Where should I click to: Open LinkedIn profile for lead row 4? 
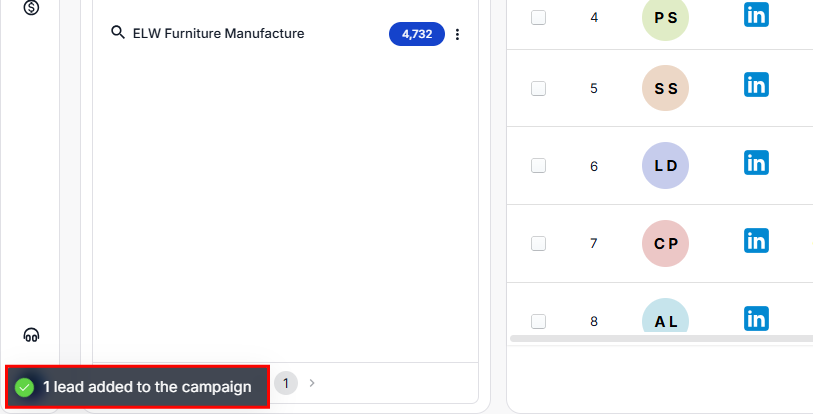(x=756, y=14)
